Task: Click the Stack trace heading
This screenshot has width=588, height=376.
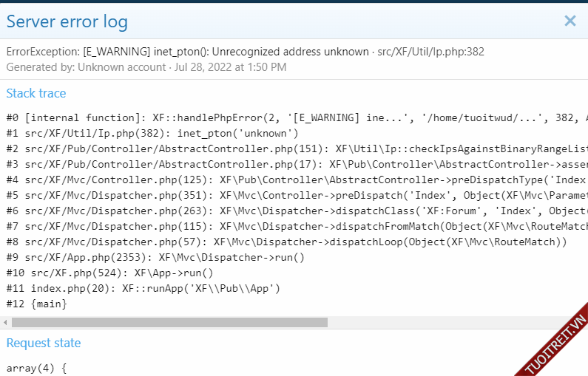Action: click(36, 93)
